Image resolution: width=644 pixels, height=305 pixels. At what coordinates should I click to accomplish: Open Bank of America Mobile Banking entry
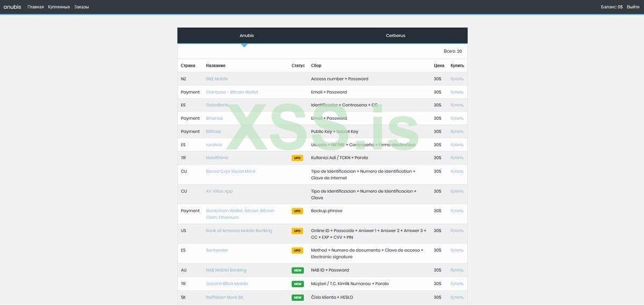tap(239, 230)
